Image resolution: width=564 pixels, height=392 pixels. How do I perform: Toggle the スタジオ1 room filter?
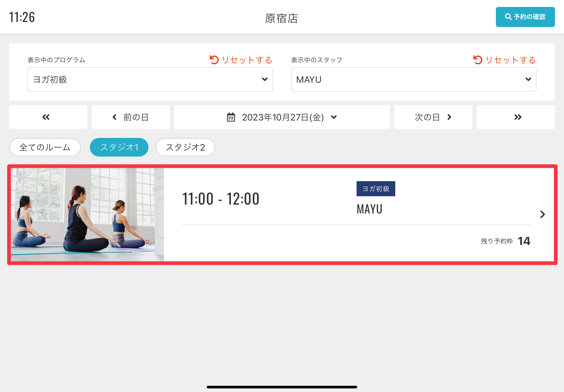click(119, 147)
